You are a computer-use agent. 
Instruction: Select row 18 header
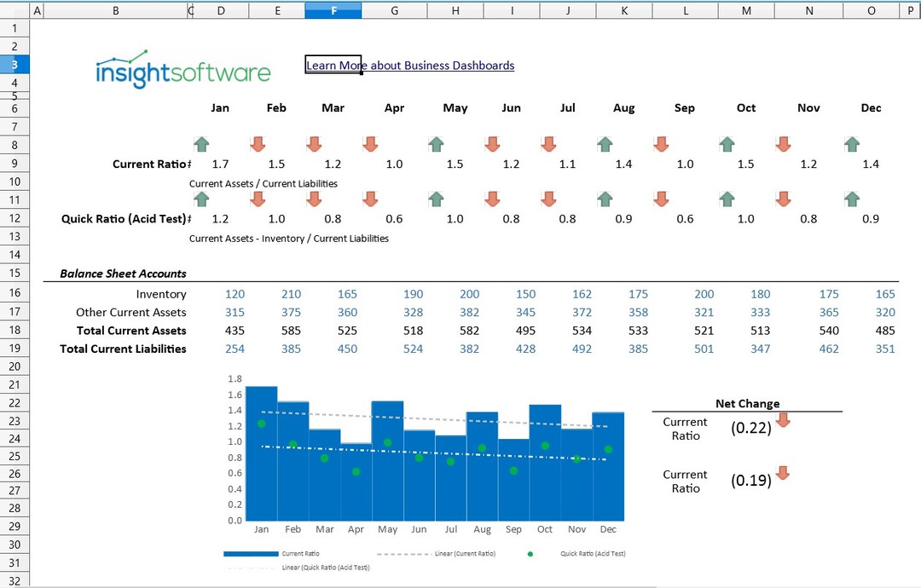point(14,330)
